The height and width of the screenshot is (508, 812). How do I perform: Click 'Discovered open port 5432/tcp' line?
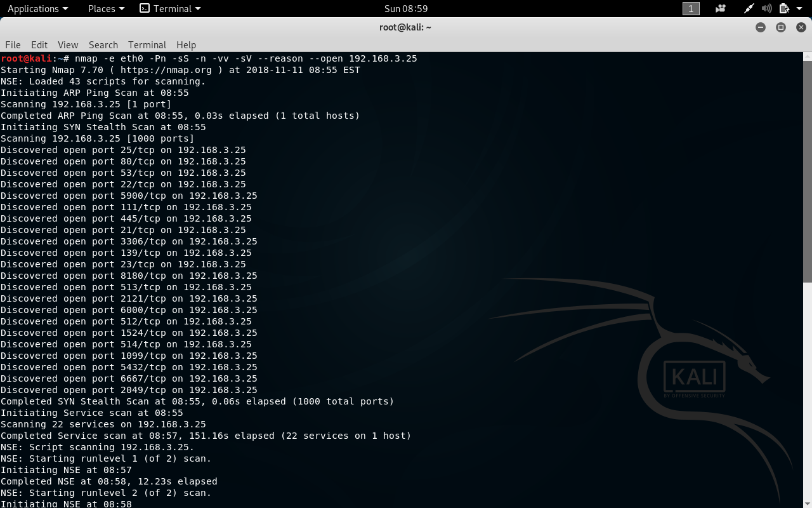(129, 367)
